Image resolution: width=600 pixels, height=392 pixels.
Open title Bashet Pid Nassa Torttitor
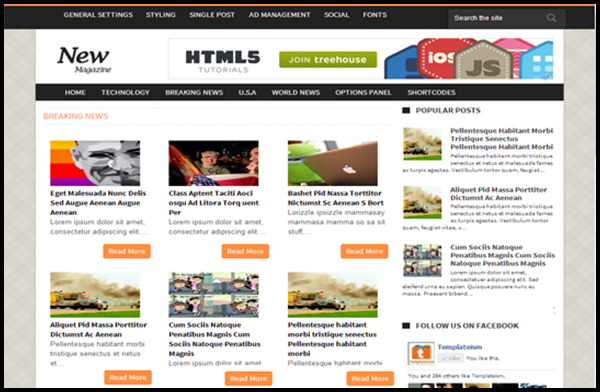pos(336,198)
